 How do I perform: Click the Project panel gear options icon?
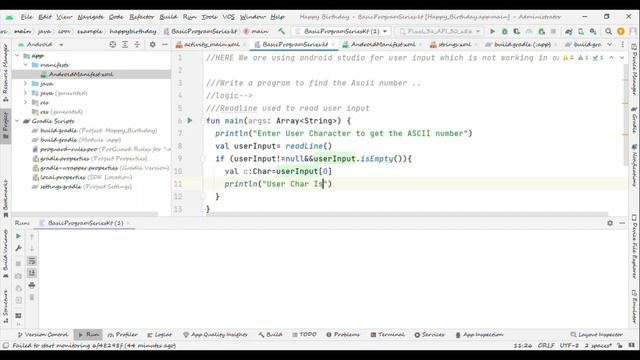(152, 44)
